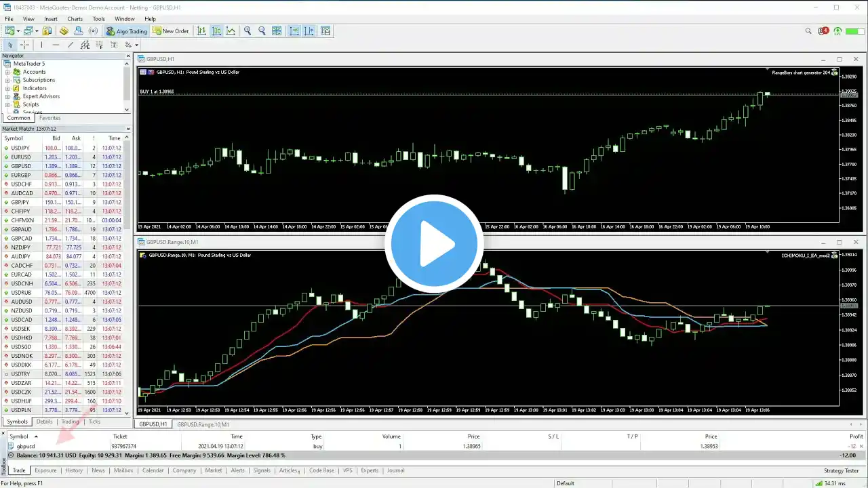Toggle the Navigator toolbar icon

(x=64, y=31)
